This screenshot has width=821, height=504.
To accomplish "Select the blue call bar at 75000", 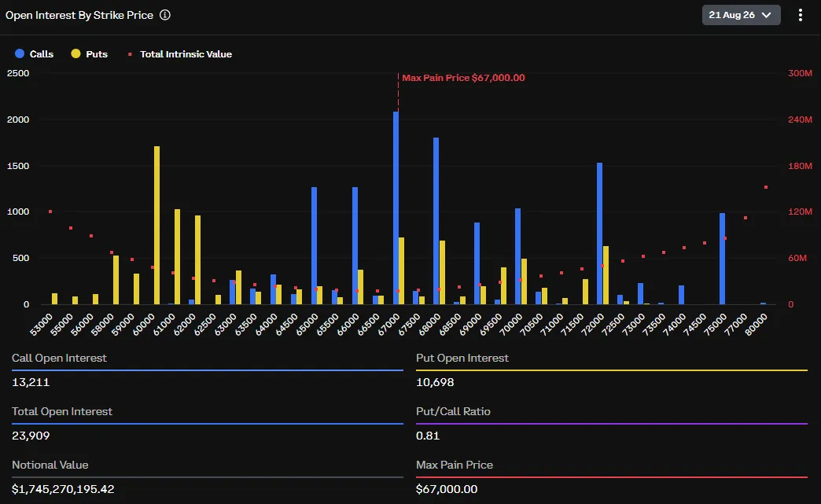I will pyautogui.click(x=722, y=259).
